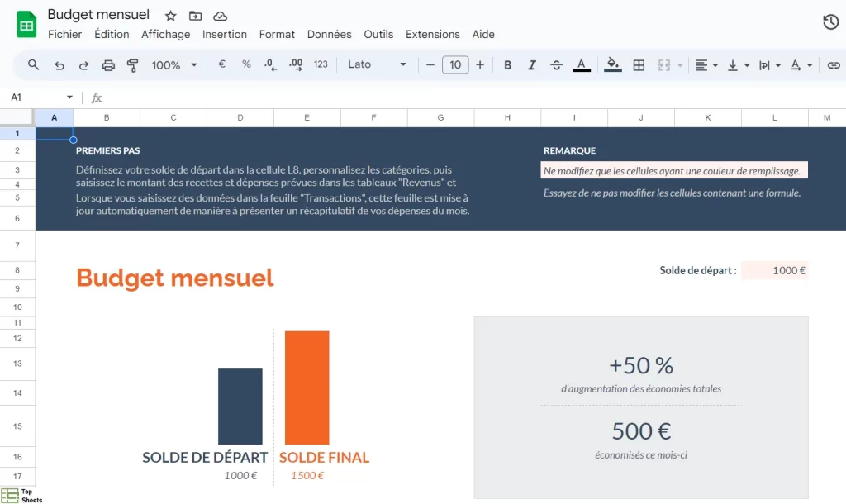846x504 pixels.
Task: Open the Fichier menu
Action: (x=64, y=34)
